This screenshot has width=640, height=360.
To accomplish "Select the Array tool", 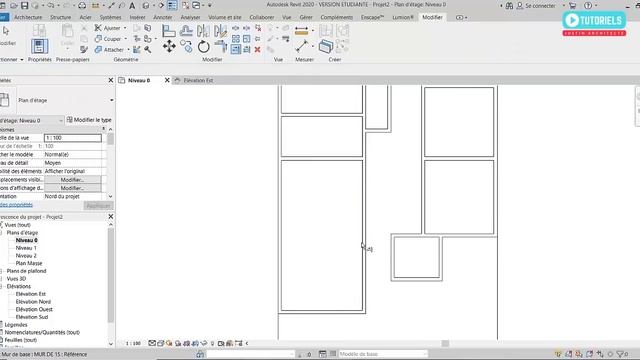I will [236, 39].
